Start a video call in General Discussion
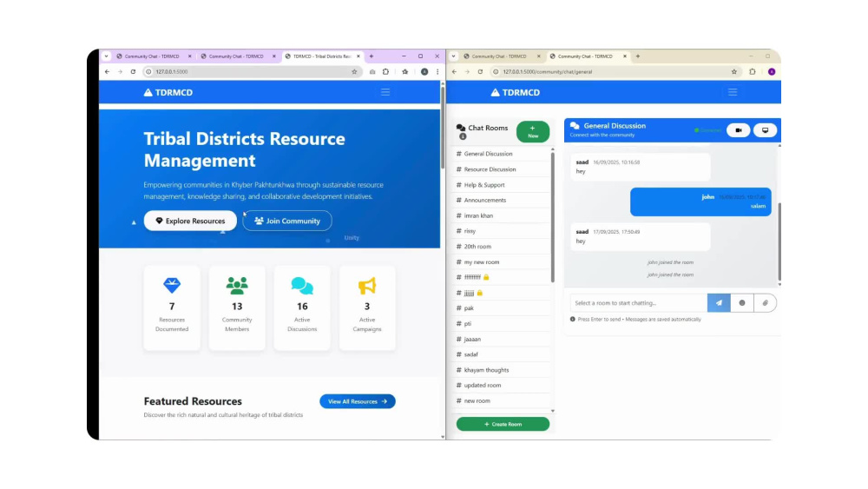Image resolution: width=868 pixels, height=489 pixels. [x=739, y=130]
